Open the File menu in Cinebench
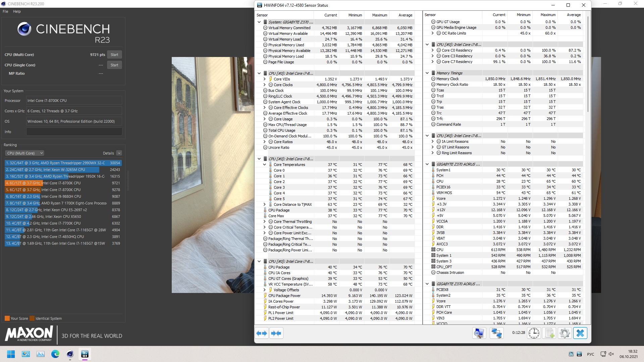This screenshot has height=362, width=644. click(x=5, y=11)
